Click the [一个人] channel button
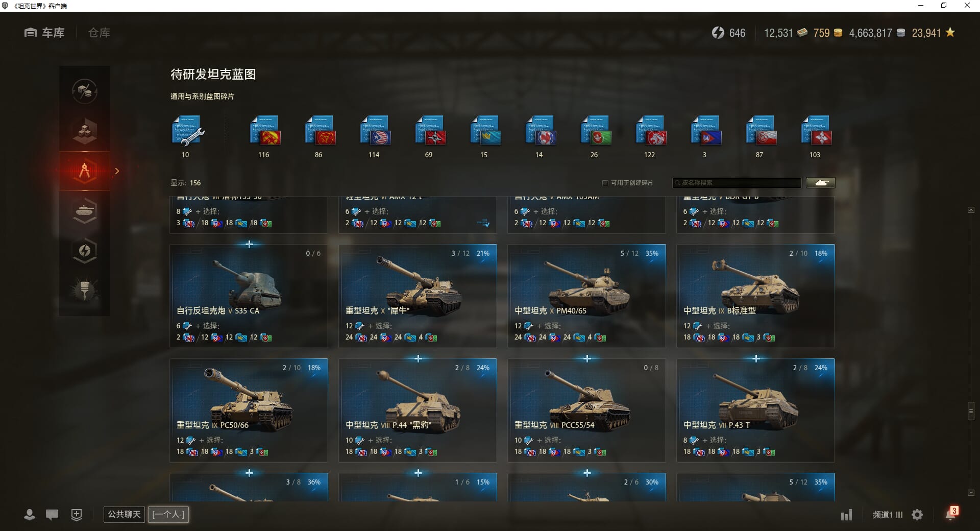Screen dimensions: 980x531 click(x=168, y=514)
